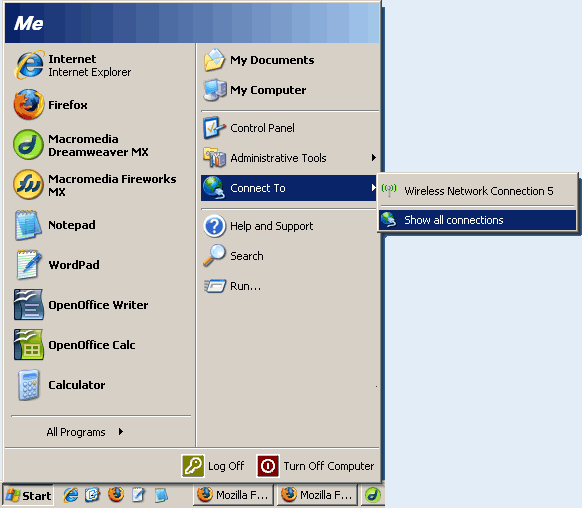The image size is (582, 508).
Task: Select Connect To menu item
Action: (288, 188)
